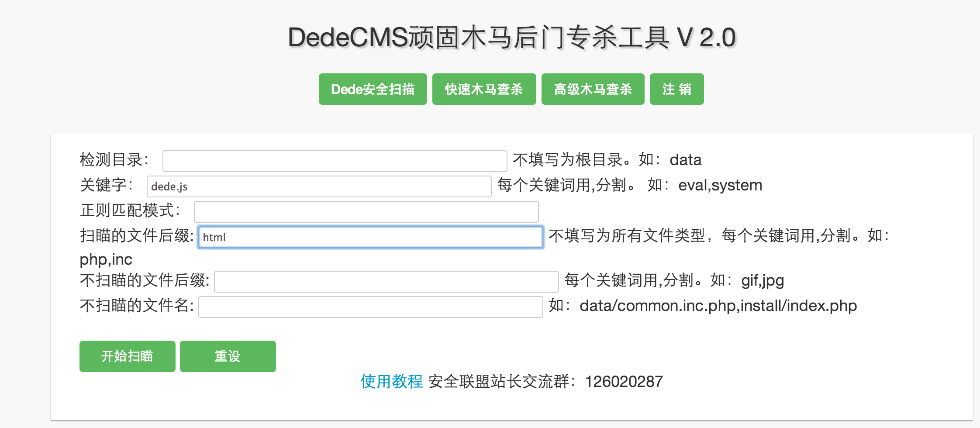
Task: Focus the 检测目录 input field
Action: [335, 161]
